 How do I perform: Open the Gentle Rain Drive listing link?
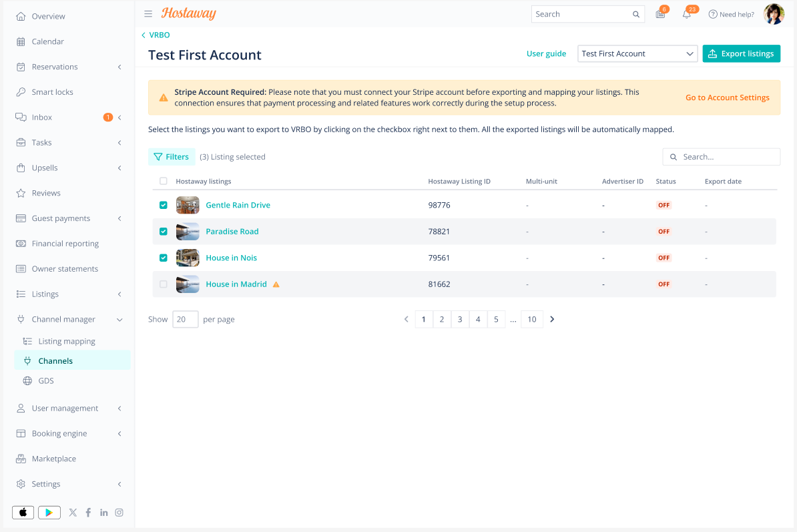pyautogui.click(x=238, y=206)
